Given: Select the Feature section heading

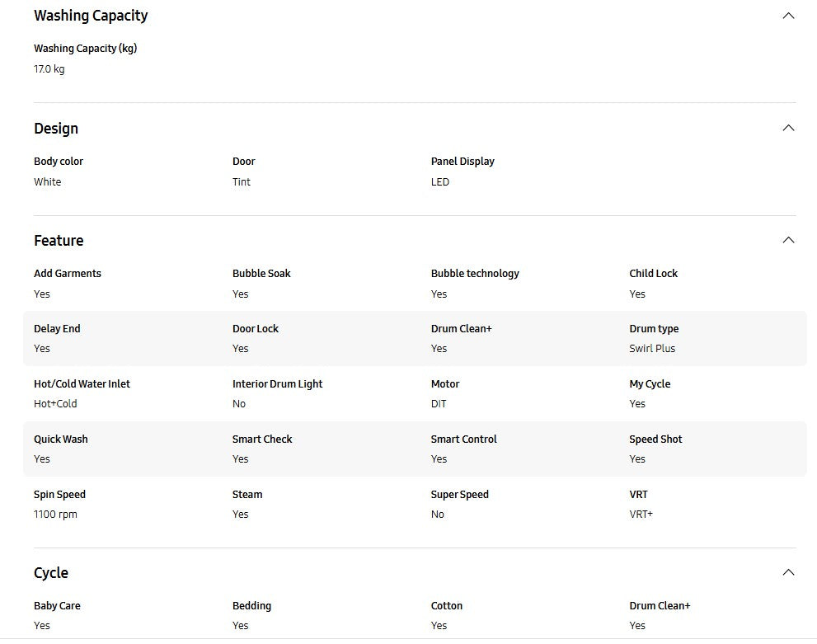Looking at the screenshot, I should pyautogui.click(x=59, y=241).
